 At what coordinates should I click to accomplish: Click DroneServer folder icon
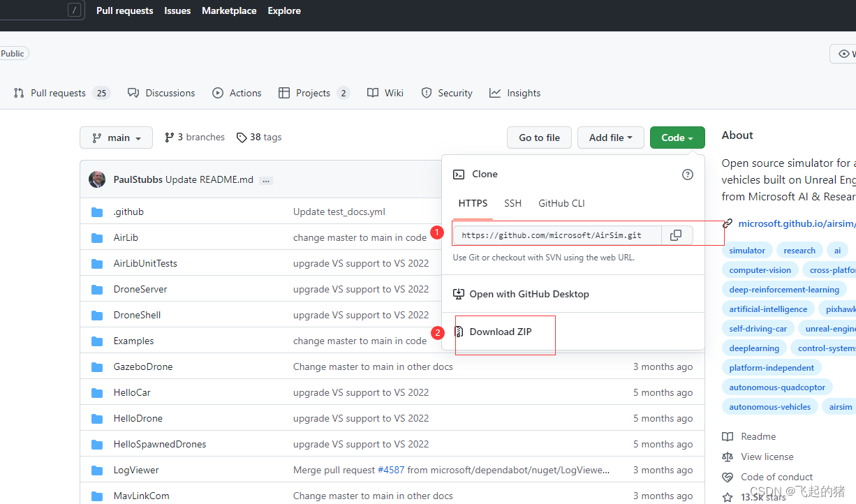pyautogui.click(x=97, y=289)
